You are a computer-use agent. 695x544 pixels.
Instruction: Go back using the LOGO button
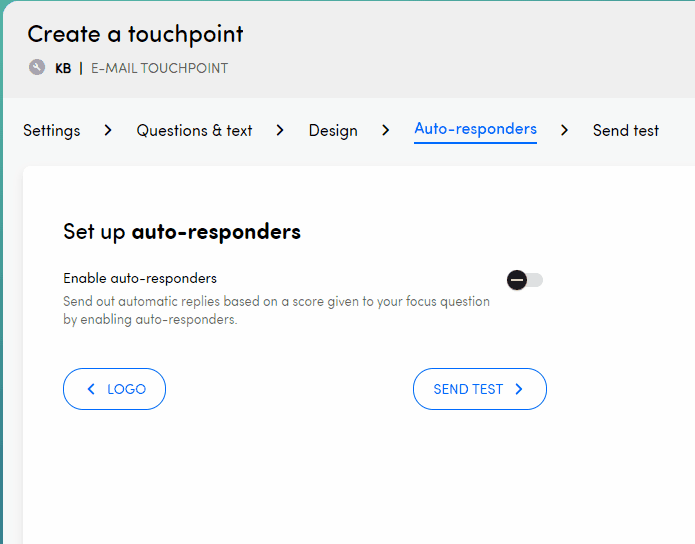(x=114, y=389)
